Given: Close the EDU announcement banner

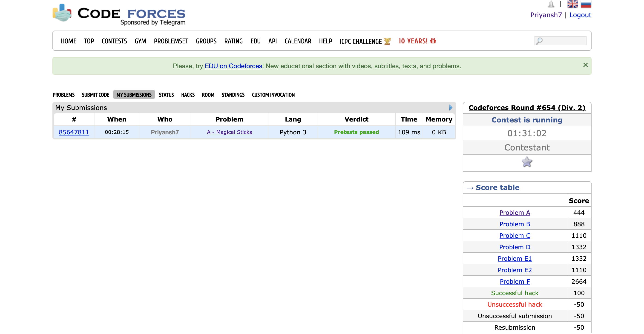Looking at the screenshot, I should [585, 65].
